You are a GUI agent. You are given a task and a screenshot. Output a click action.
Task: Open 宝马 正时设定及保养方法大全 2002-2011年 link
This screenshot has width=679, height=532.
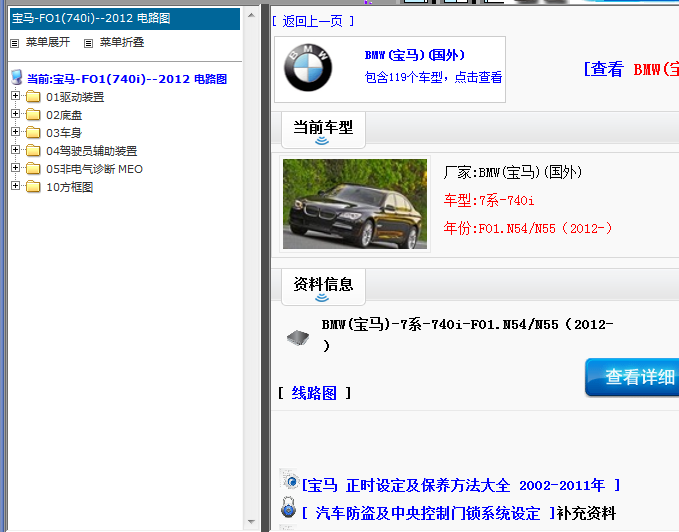(x=461, y=485)
